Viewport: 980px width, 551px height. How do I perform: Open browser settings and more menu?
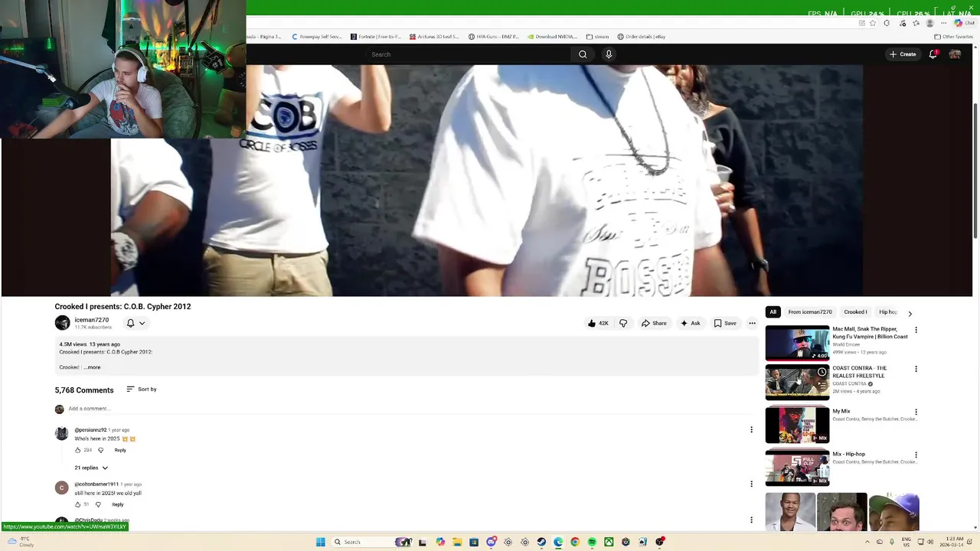(943, 23)
